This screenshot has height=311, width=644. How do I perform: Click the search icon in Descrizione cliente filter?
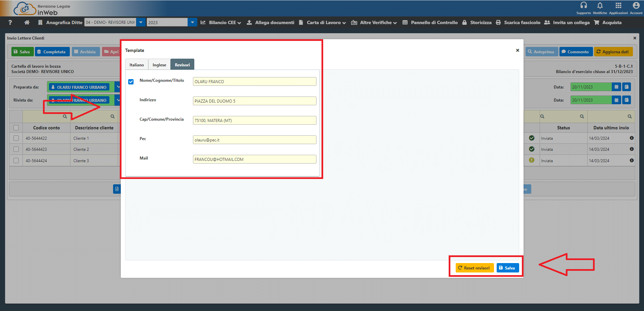(x=113, y=117)
